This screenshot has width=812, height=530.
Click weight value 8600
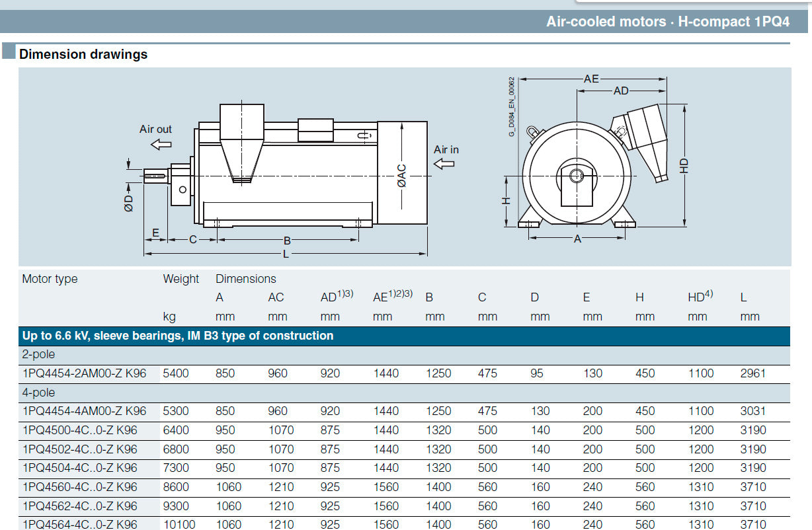click(176, 487)
